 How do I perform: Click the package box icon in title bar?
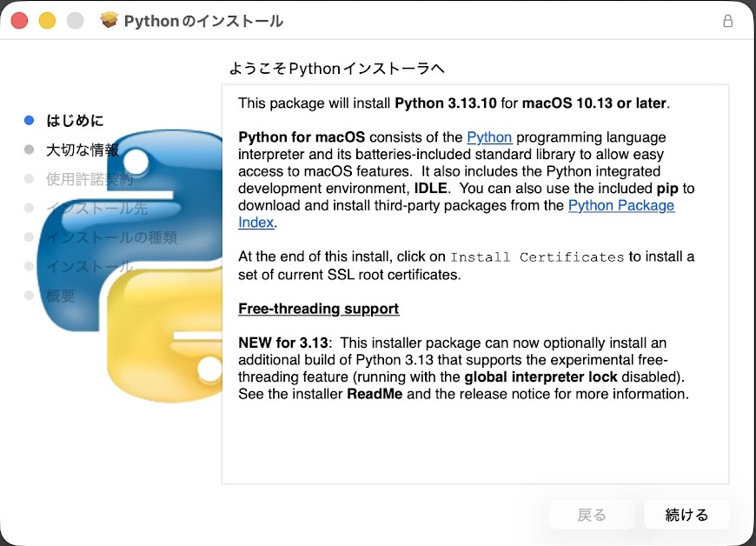[109, 20]
